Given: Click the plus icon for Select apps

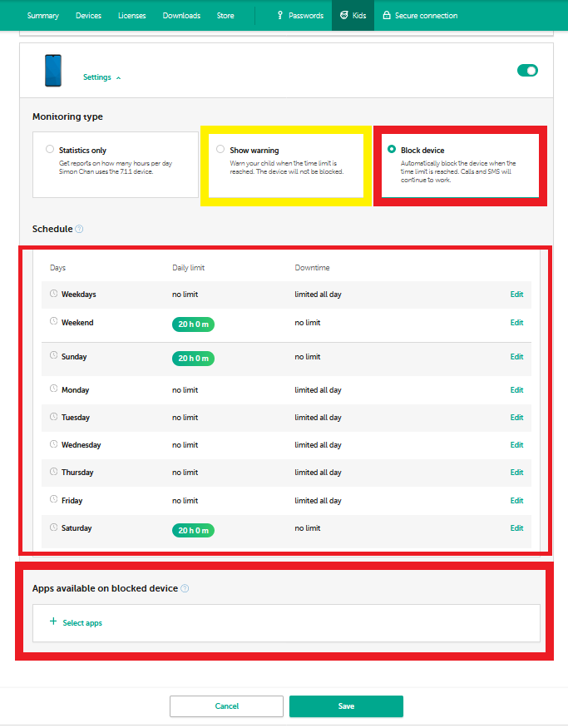Looking at the screenshot, I should pyautogui.click(x=53, y=622).
